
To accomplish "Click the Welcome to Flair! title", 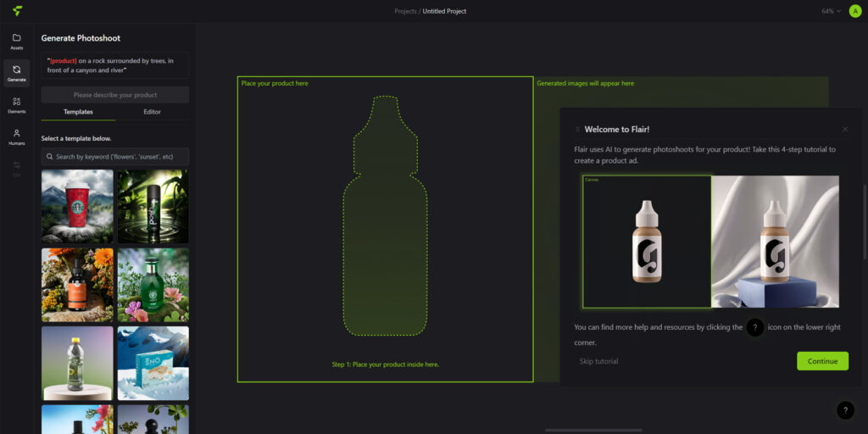I will pyautogui.click(x=617, y=129).
